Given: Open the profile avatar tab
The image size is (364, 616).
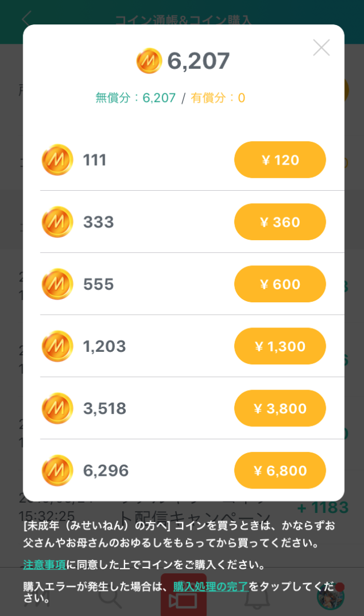Looking at the screenshot, I should point(330,597).
